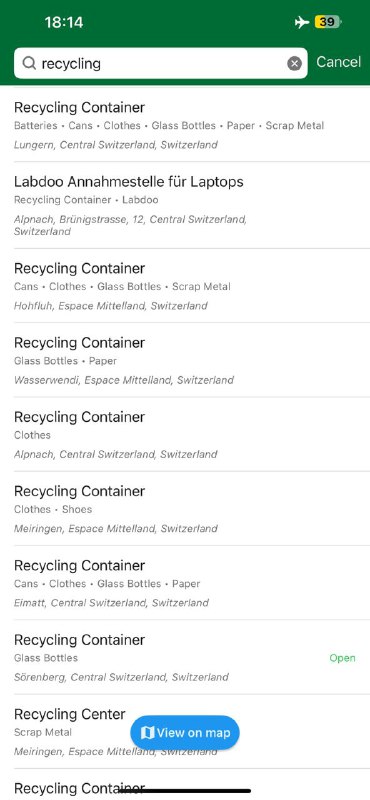The image size is (370, 800).
Task: Tap the airplane mode status icon
Action: 302,22
